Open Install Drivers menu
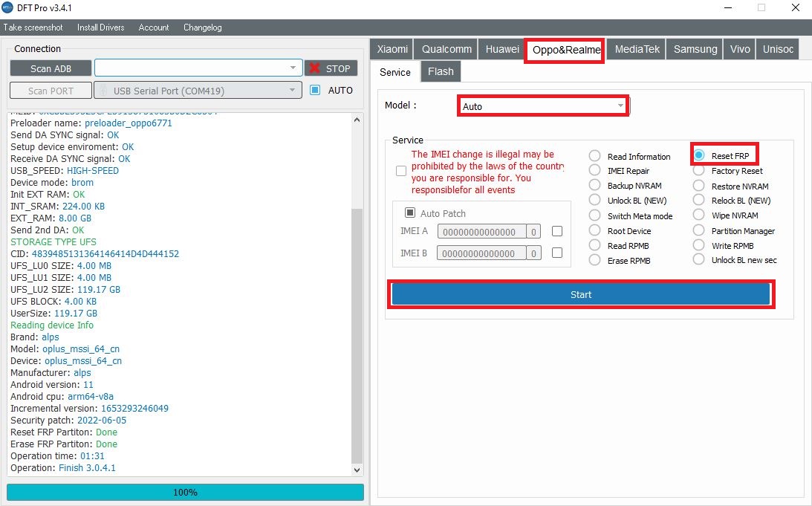This screenshot has height=506, width=812. (100, 27)
